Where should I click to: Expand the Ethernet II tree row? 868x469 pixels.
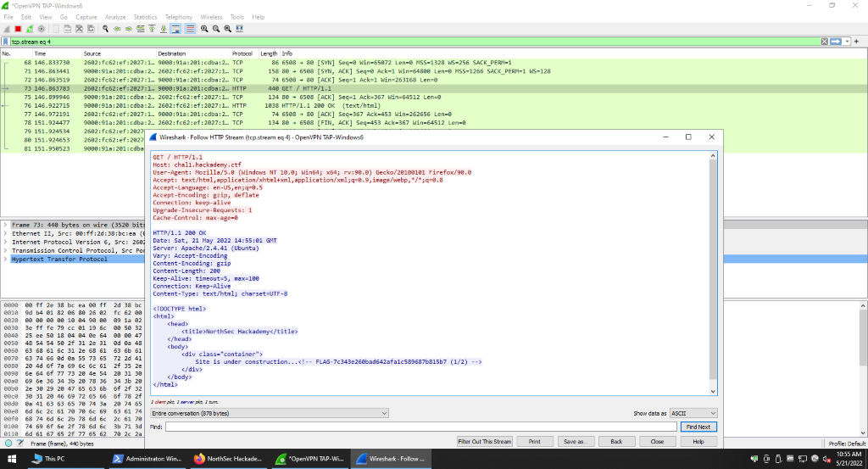coord(6,232)
